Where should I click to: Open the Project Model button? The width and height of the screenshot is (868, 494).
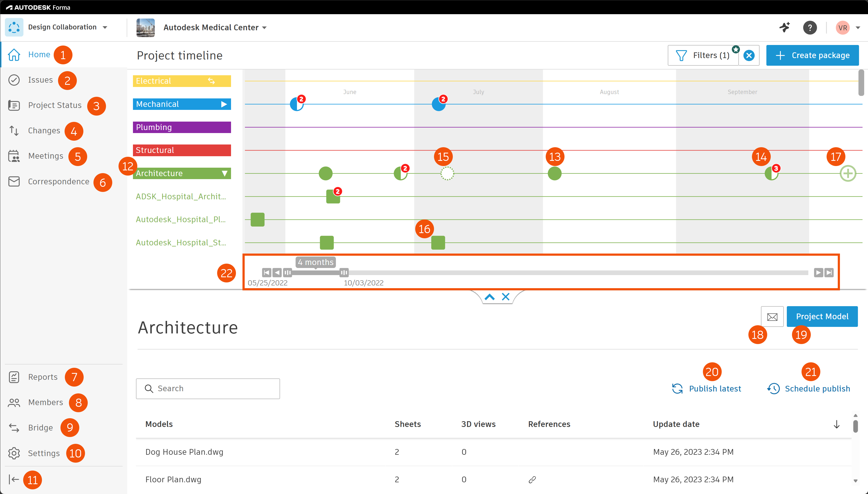(x=822, y=317)
